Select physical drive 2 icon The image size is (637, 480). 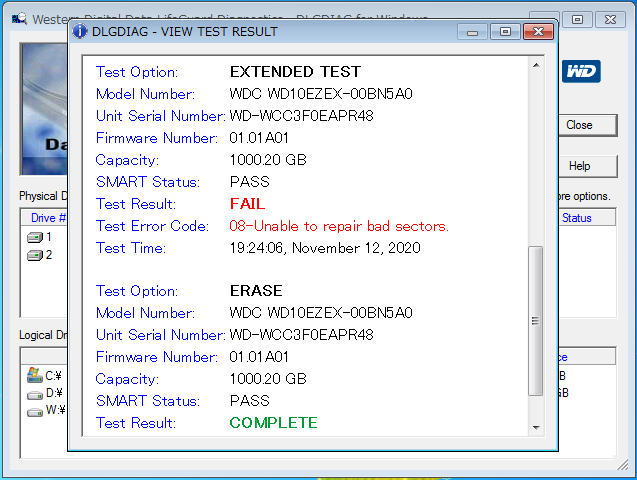point(35,255)
